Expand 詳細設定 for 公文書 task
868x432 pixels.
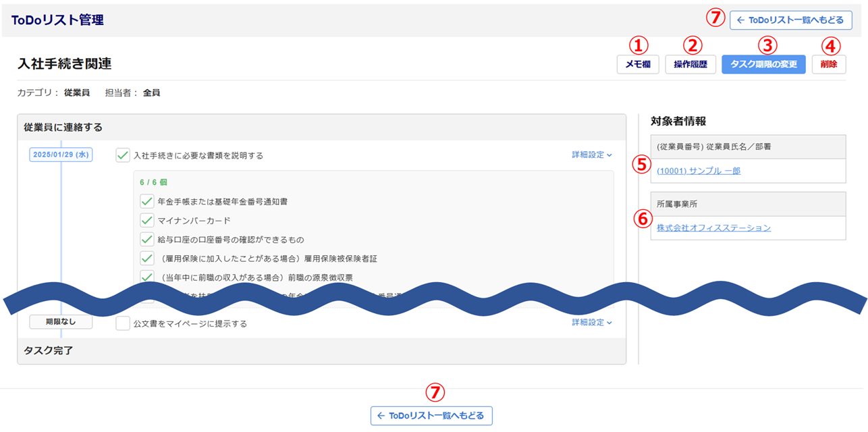(x=592, y=323)
